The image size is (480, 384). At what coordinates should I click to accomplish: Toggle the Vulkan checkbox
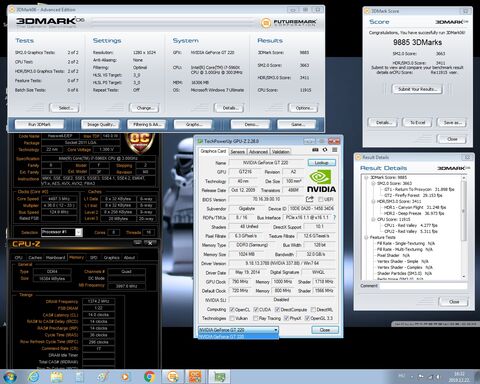pyautogui.click(x=232, y=318)
